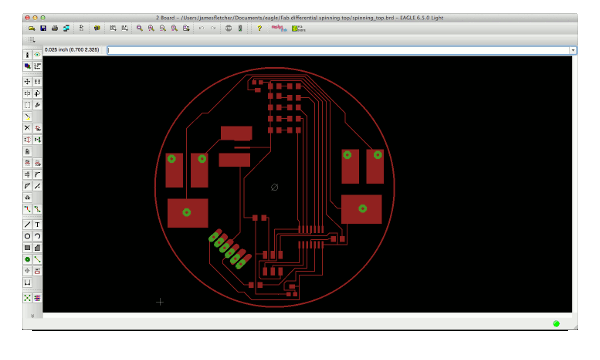Select the Copy tool
Screen dimensions: 600x360
37,81
